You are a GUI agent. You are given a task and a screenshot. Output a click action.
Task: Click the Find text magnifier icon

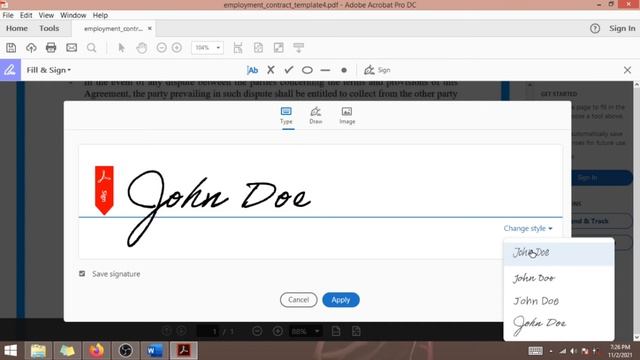[x=91, y=48]
